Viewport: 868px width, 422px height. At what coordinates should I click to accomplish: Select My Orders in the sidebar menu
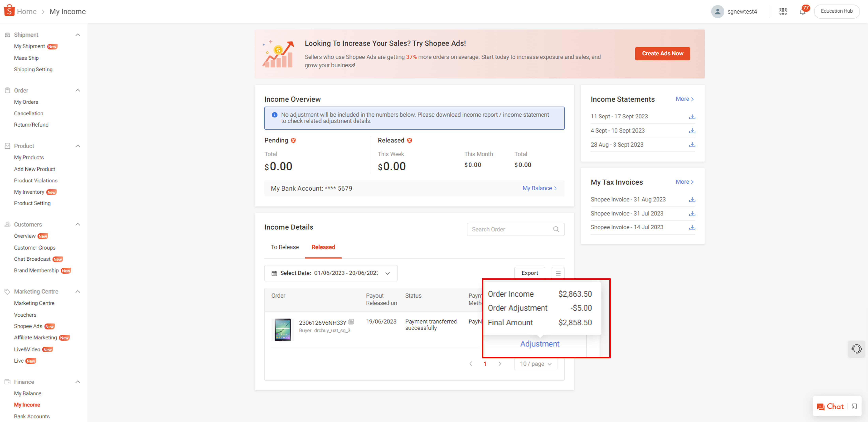pos(26,102)
